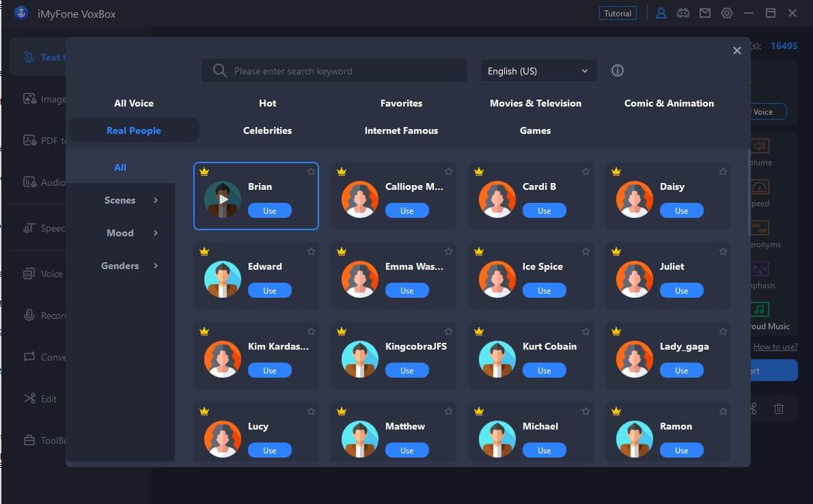Switch to the Hot tab
The height and width of the screenshot is (504, 813).
pos(268,103)
